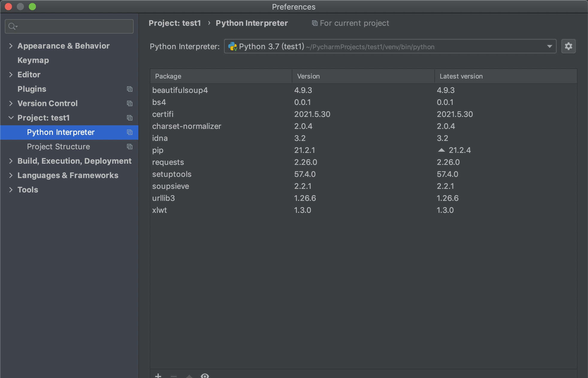Click the interpreter path ~/PycharmProjects/test1/venv/bin/python

click(370, 47)
